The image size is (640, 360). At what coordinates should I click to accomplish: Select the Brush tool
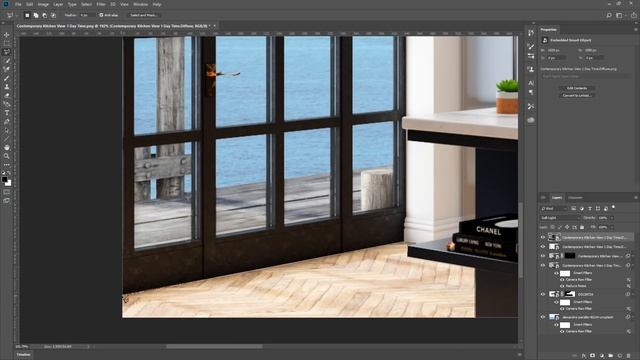[7, 78]
